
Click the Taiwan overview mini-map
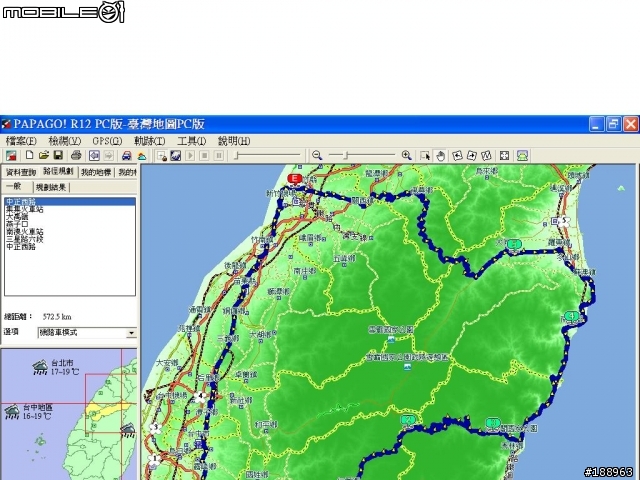click(x=69, y=414)
